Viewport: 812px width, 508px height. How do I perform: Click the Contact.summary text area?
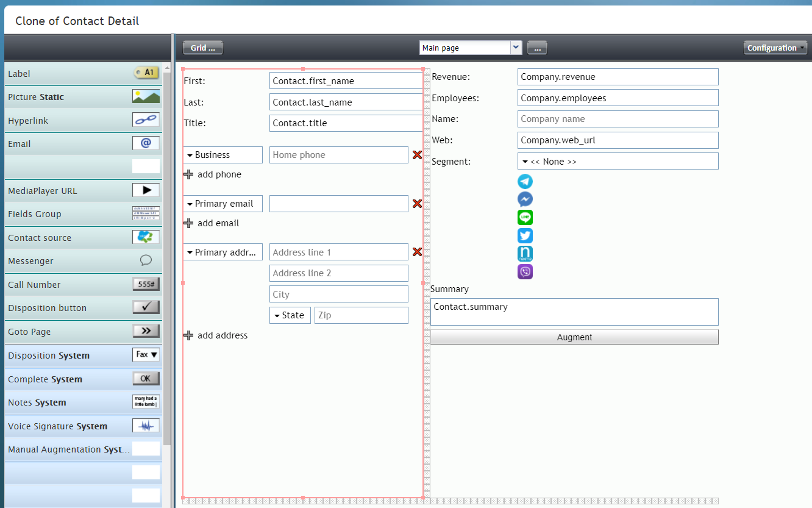pos(574,312)
